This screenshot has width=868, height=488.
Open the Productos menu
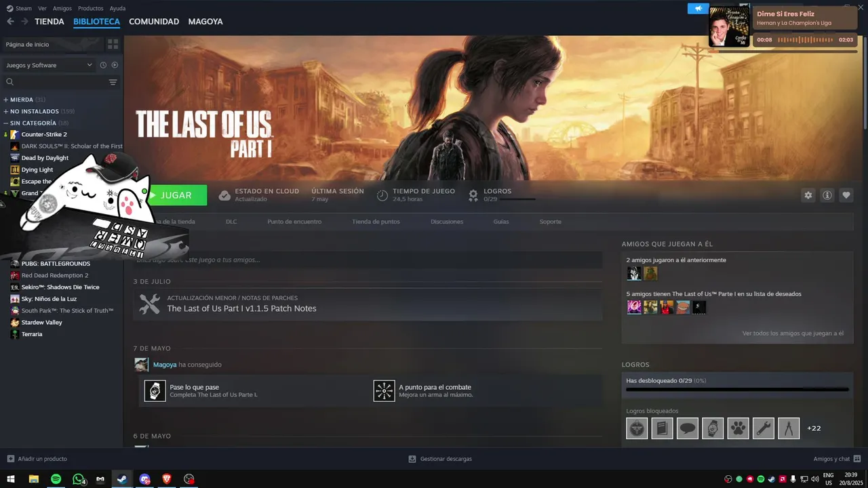pyautogui.click(x=90, y=8)
